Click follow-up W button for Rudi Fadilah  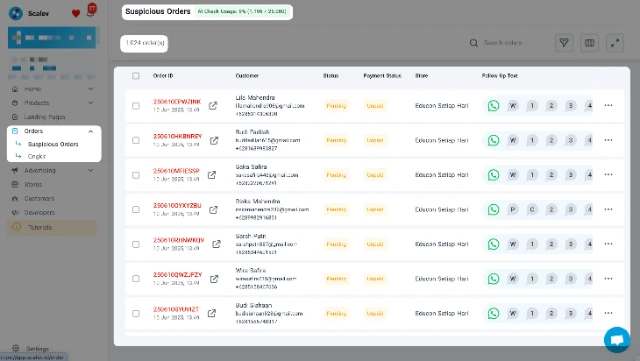coord(513,140)
